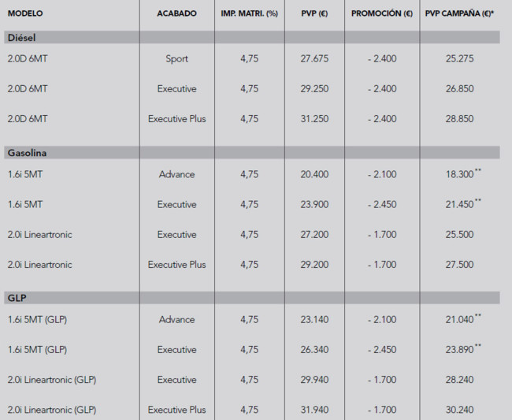Image resolution: width=512 pixels, height=420 pixels.
Task: Select PVP value 23.900
Action: click(314, 204)
